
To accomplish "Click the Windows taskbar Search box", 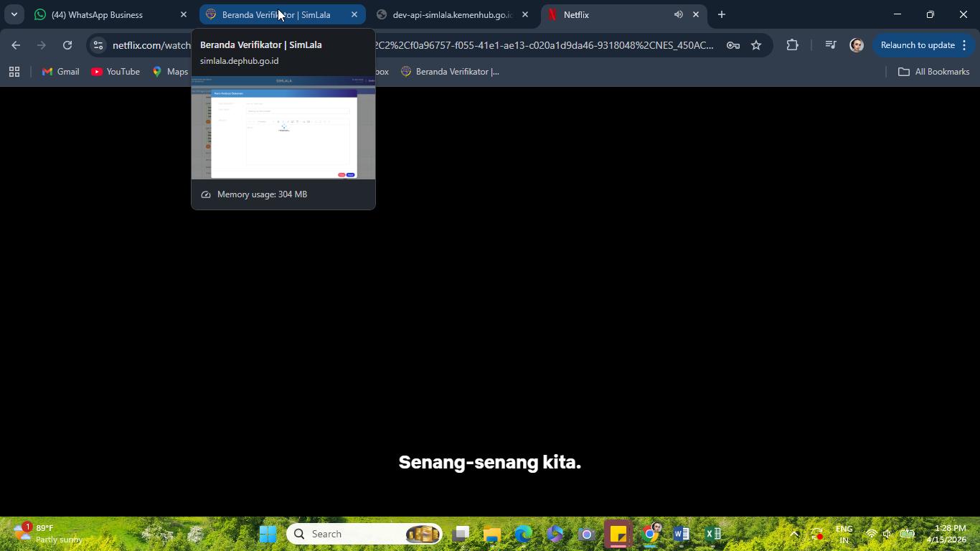I will pos(364,534).
